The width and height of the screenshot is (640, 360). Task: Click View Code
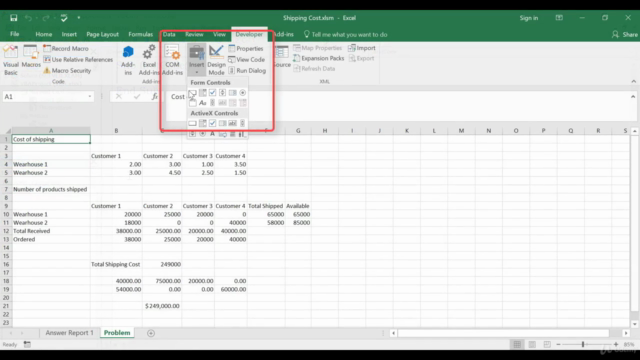click(247, 60)
